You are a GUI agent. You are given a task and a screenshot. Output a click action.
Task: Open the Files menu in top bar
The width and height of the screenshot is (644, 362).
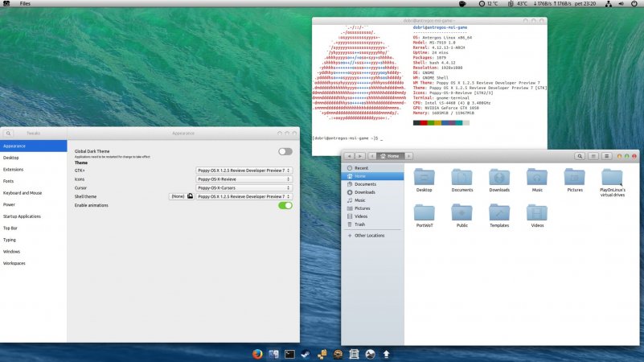coord(25,4)
